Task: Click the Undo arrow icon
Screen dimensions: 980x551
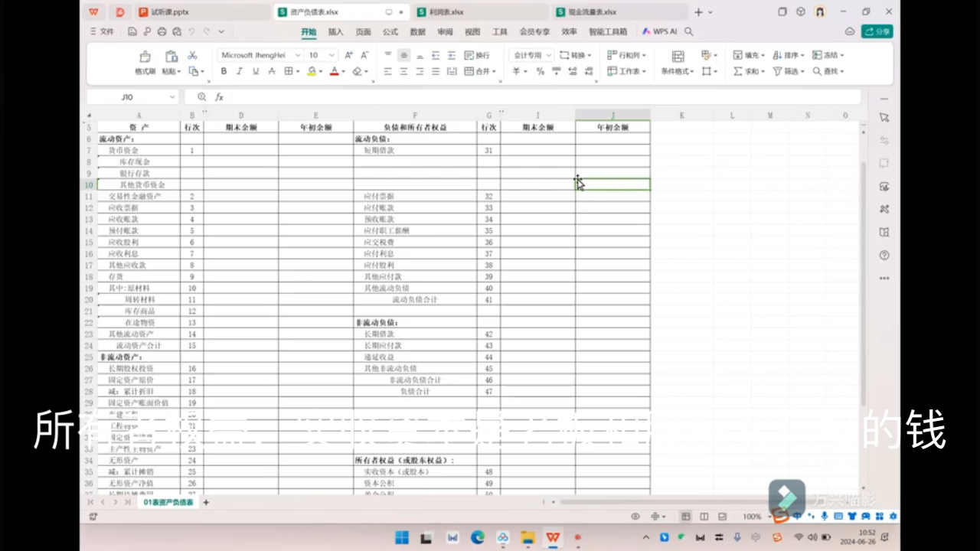Action: pyautogui.click(x=191, y=31)
